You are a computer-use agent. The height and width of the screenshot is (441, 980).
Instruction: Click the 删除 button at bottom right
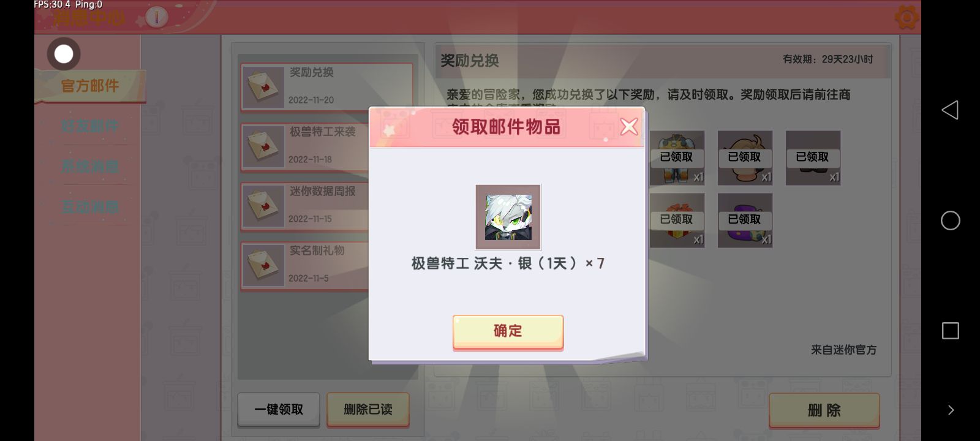click(824, 410)
